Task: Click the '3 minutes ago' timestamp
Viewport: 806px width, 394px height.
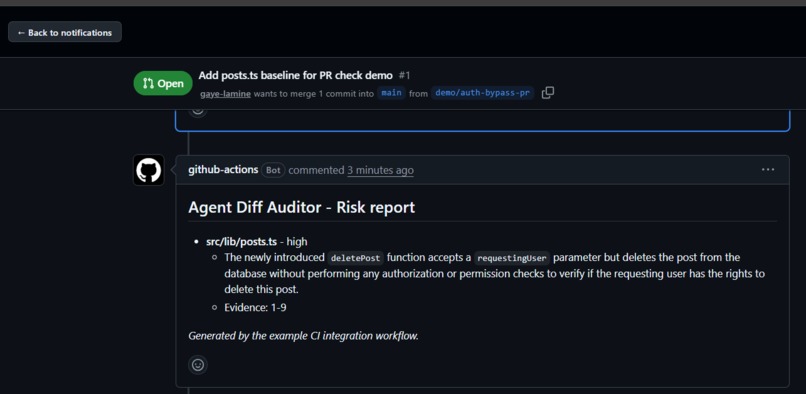Action: pos(380,170)
